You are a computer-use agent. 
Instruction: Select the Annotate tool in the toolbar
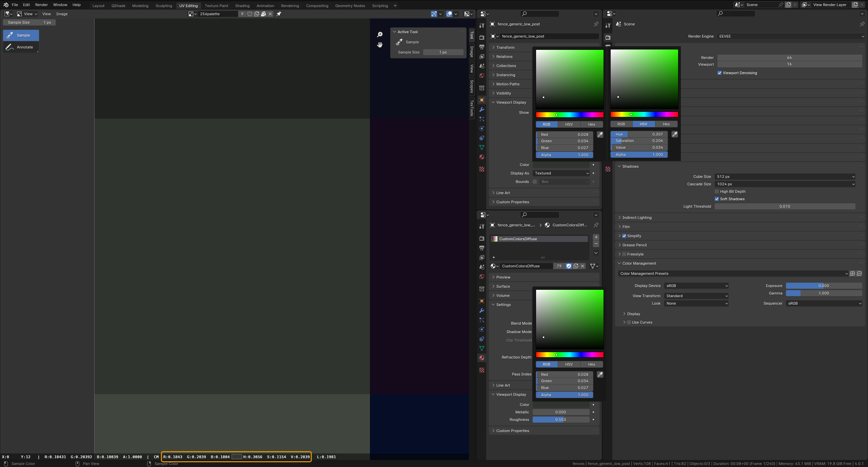click(21, 47)
